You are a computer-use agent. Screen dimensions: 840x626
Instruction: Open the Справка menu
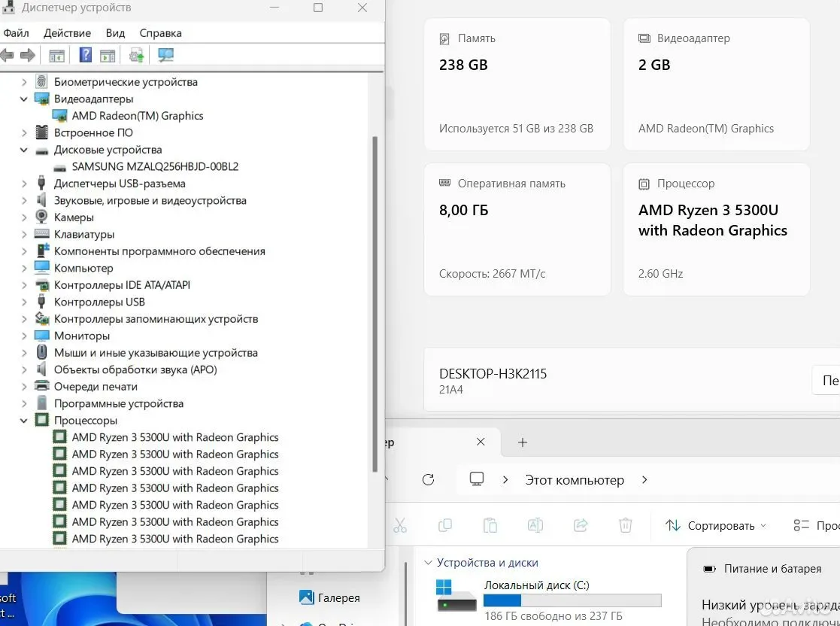[x=160, y=33]
